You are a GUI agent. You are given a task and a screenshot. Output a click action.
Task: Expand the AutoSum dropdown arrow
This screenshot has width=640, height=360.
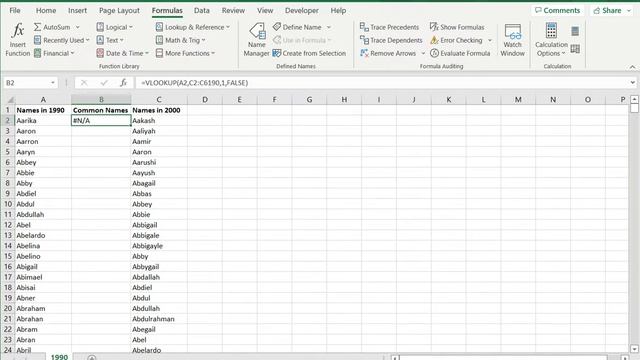click(x=78, y=27)
